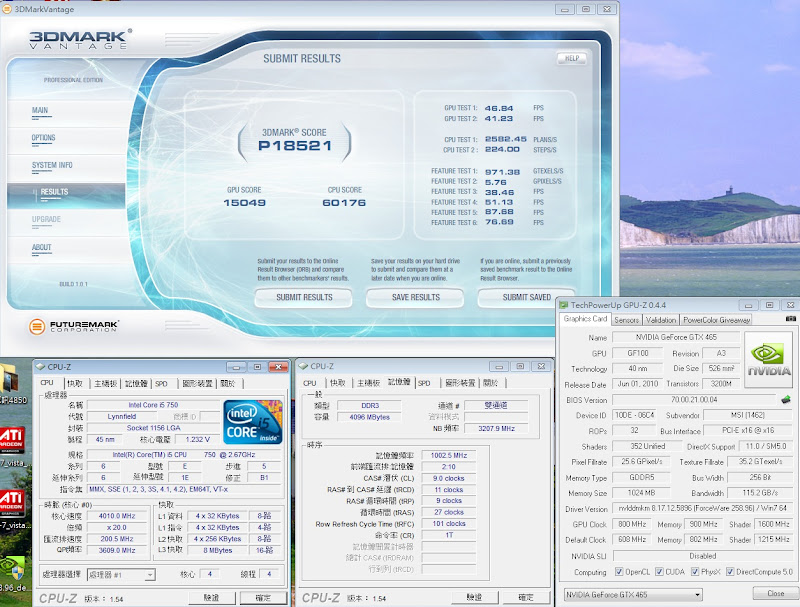Screen dimensions: 800x607
Task: Go to SYSTEM INFO in 3DMark Vantage
Action: click(52, 166)
